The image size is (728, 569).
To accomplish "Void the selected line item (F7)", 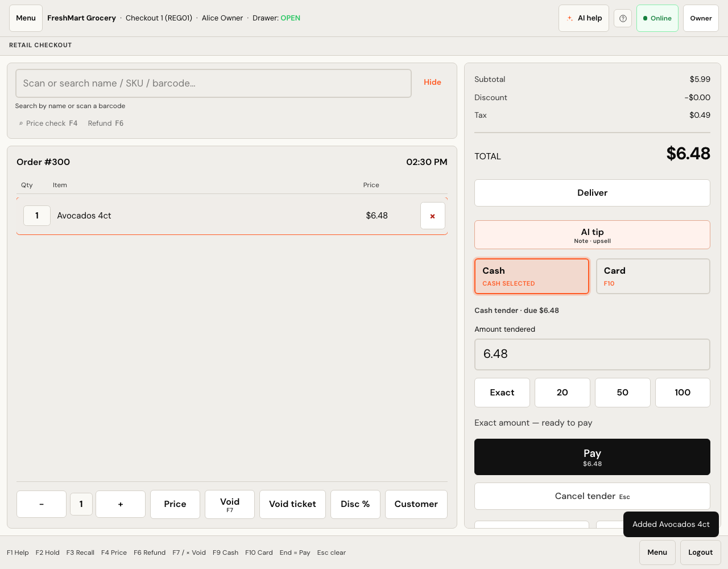I will pos(230,504).
